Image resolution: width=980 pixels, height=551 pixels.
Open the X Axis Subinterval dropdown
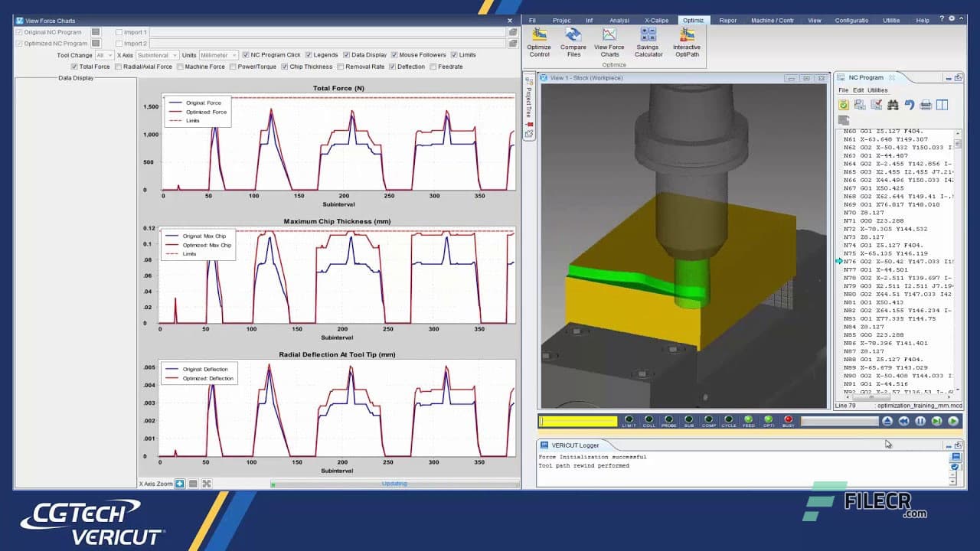158,54
